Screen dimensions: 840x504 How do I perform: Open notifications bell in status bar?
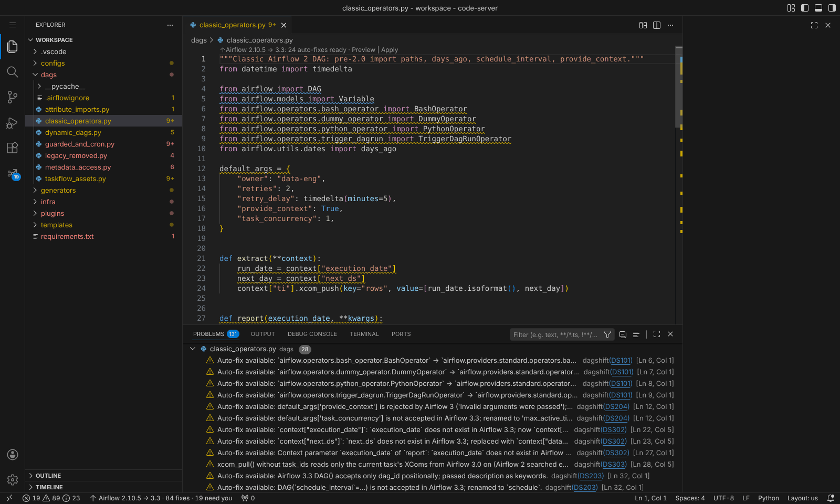(x=831, y=498)
